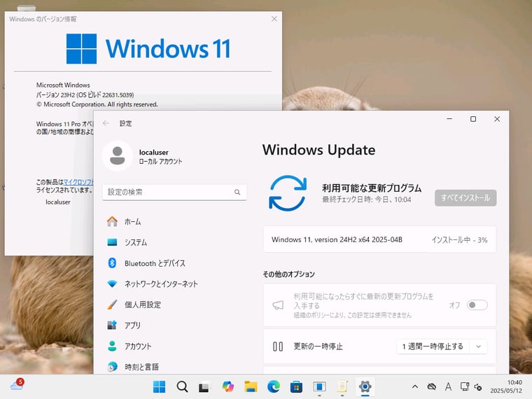Open the Windows Start menu
Viewport: 532px width, 399px height.
pyautogui.click(x=159, y=386)
